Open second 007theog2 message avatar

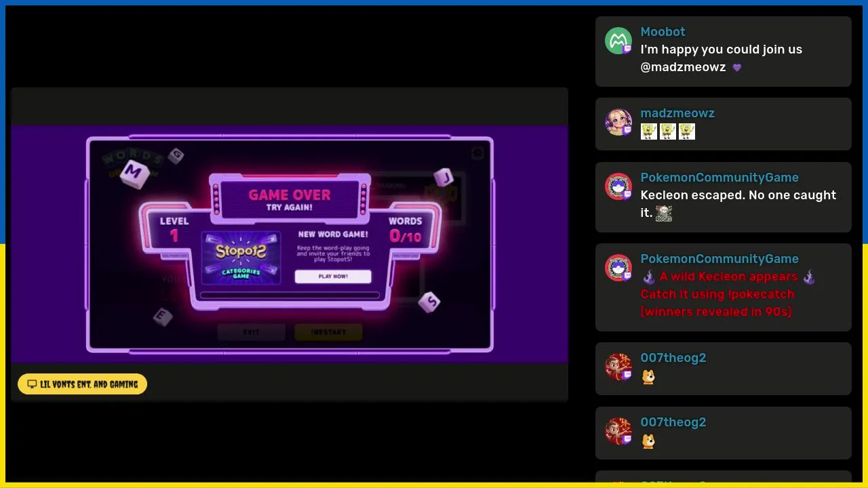pyautogui.click(x=618, y=432)
